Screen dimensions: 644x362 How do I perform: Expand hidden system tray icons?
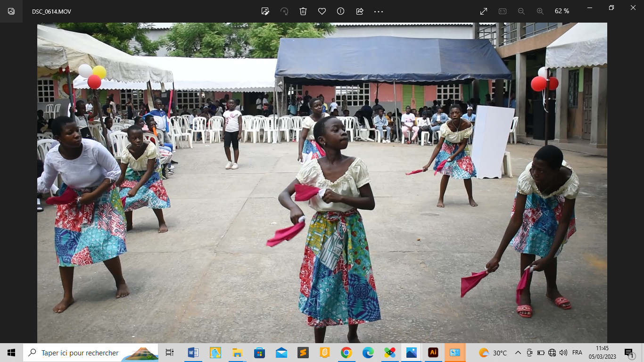point(518,353)
